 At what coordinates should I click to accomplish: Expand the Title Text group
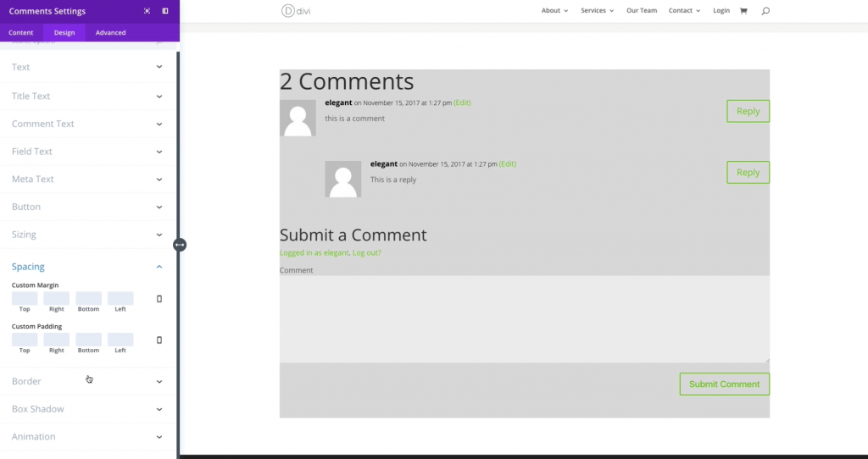(87, 97)
